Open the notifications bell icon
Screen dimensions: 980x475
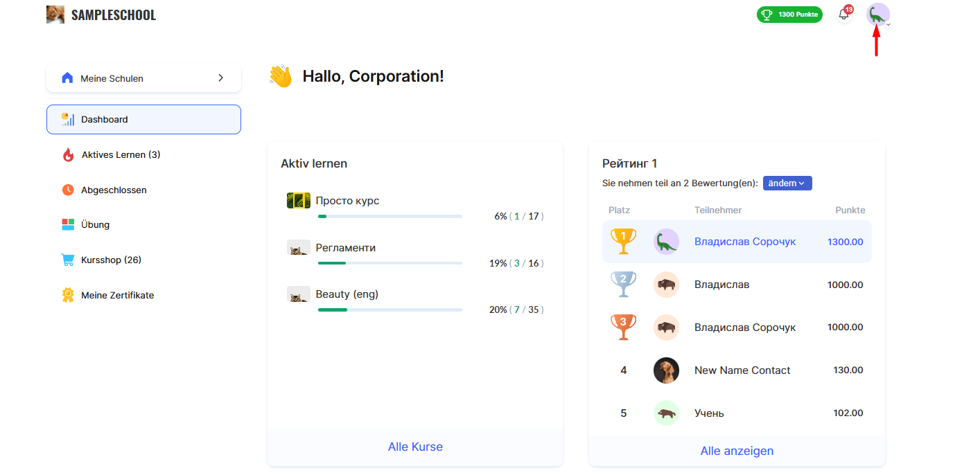[x=843, y=15]
